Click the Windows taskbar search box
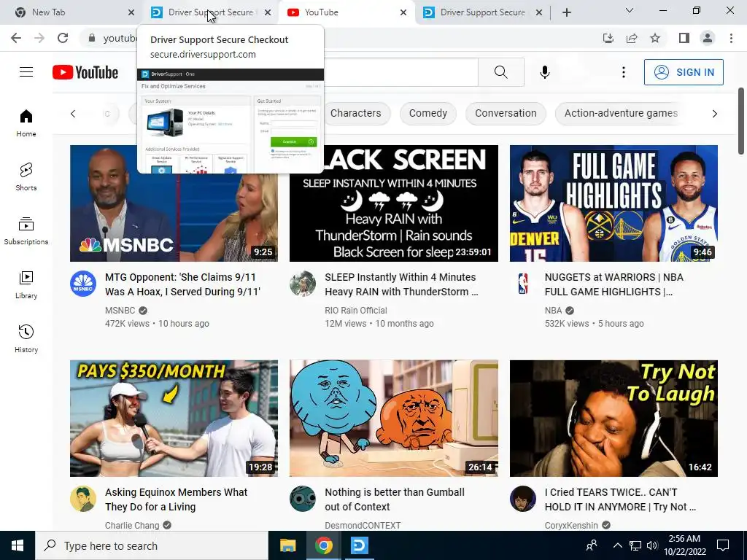 [x=152, y=545]
